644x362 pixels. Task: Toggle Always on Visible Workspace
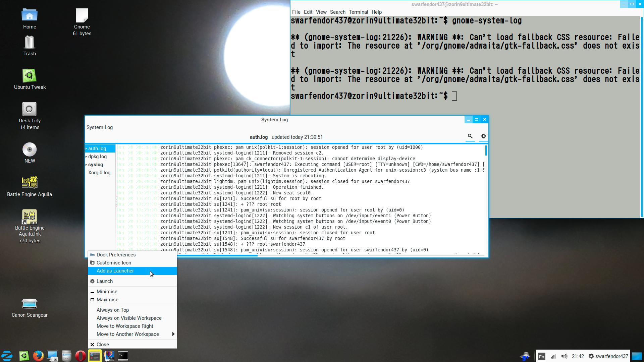tap(129, 318)
